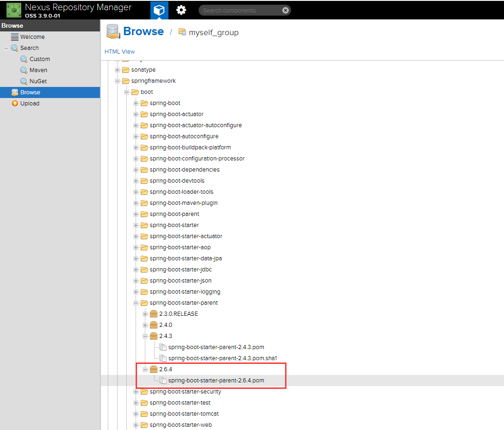Open Upload in the sidebar
504x430 pixels.
coord(30,104)
